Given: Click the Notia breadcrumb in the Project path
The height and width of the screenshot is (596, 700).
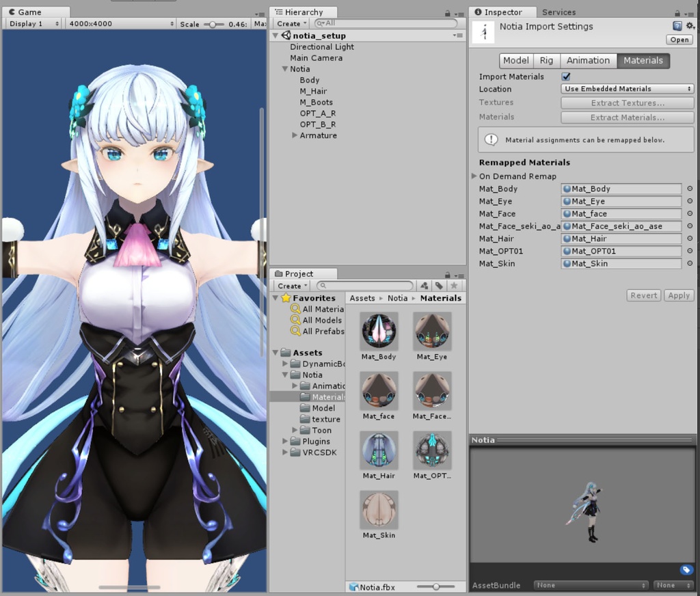Looking at the screenshot, I should point(397,298).
